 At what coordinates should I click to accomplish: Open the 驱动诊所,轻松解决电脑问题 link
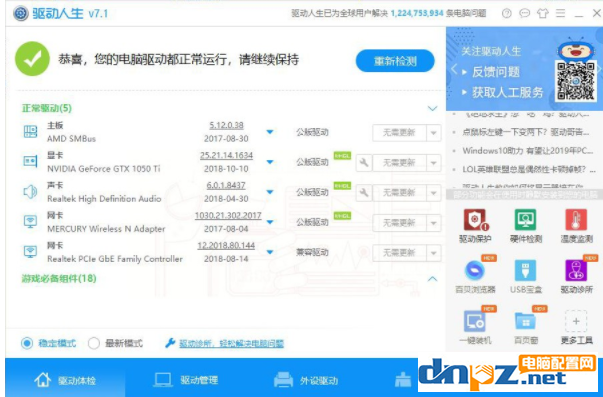click(x=231, y=343)
